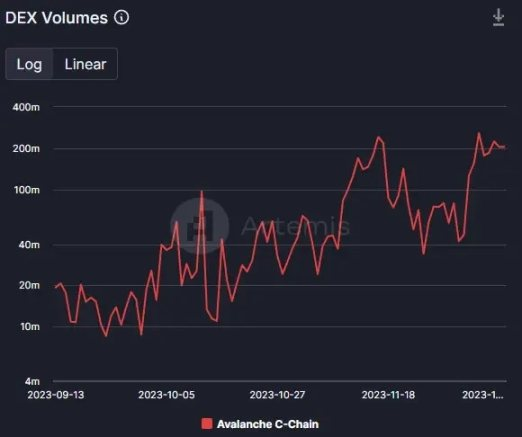Image resolution: width=522 pixels, height=437 pixels.
Task: Click the Artemis watermark logo in the chart
Action: pos(200,226)
